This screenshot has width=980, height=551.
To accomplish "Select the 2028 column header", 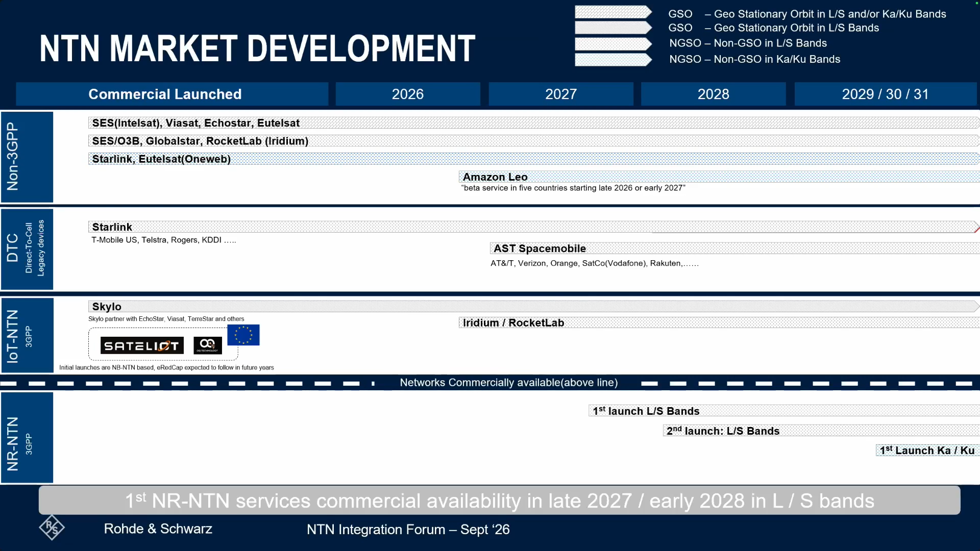I will coord(714,94).
